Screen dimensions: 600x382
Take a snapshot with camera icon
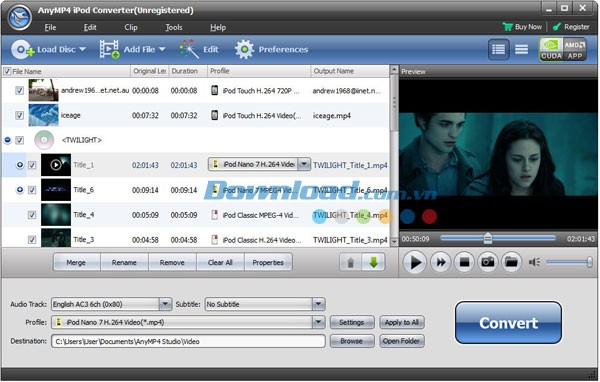(488, 262)
